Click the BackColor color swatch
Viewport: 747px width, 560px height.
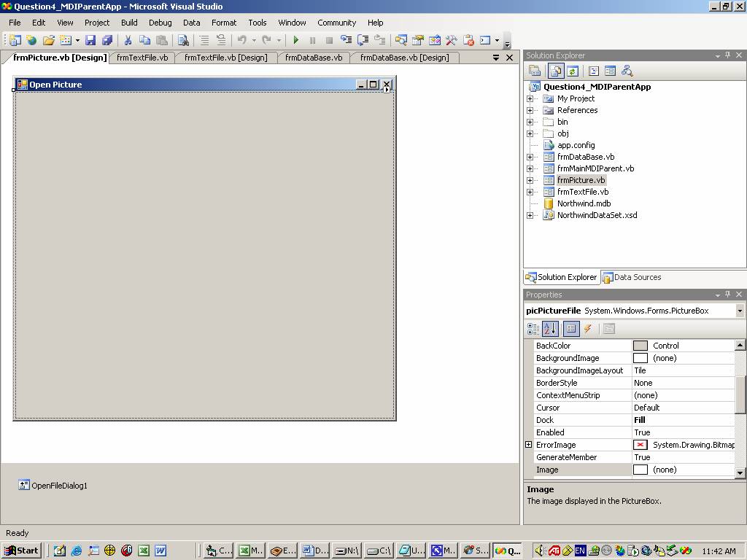pos(640,346)
